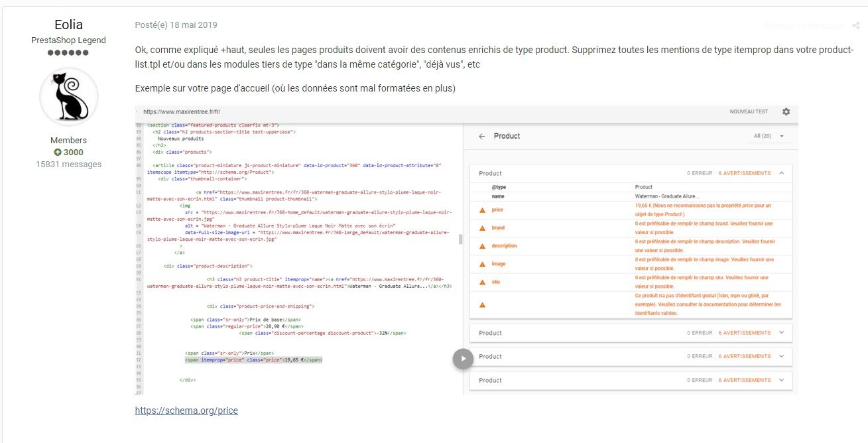868x443 pixels.
Task: Click the post date 18 mai 2019
Action: [x=176, y=25]
